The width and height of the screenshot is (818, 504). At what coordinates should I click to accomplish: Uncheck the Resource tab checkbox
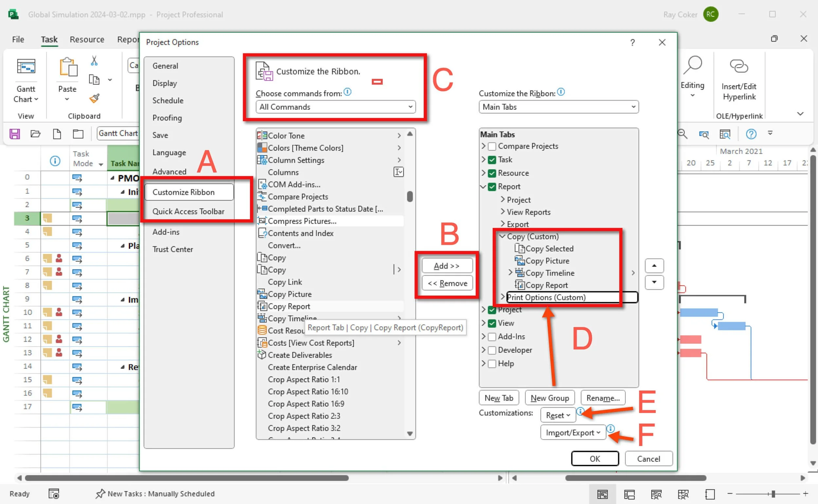tap(492, 173)
